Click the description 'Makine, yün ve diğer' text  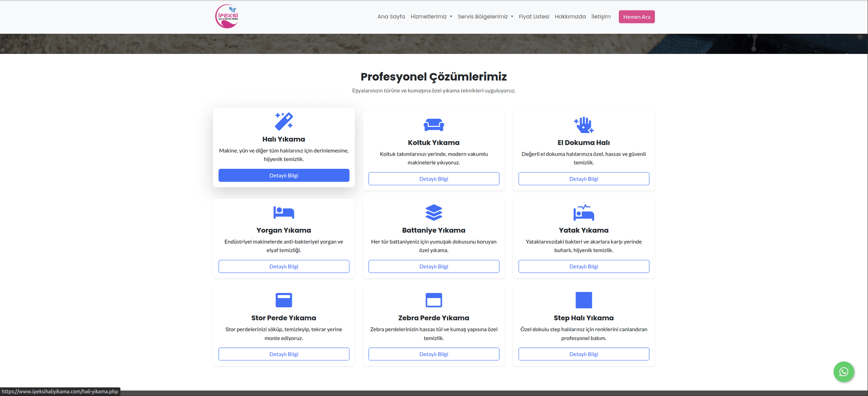tap(284, 155)
